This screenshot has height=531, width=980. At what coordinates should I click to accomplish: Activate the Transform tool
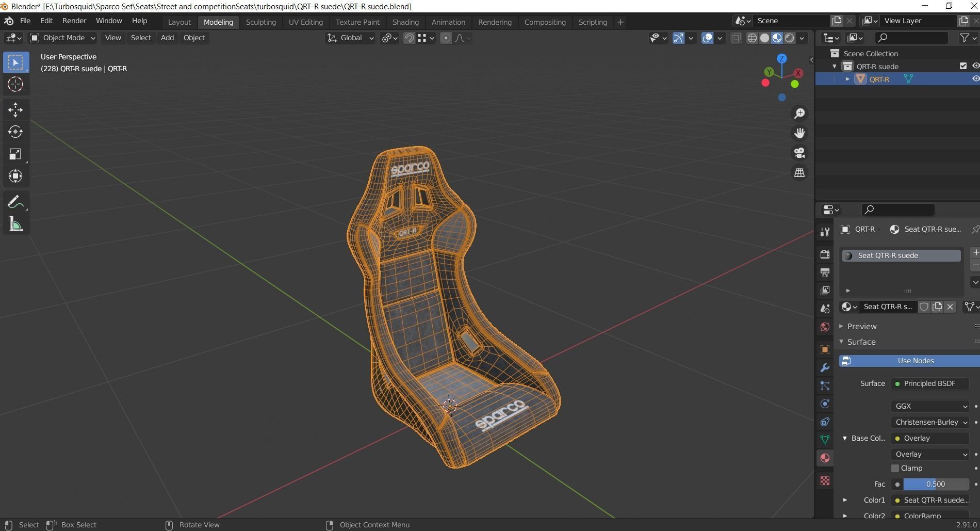coord(15,176)
